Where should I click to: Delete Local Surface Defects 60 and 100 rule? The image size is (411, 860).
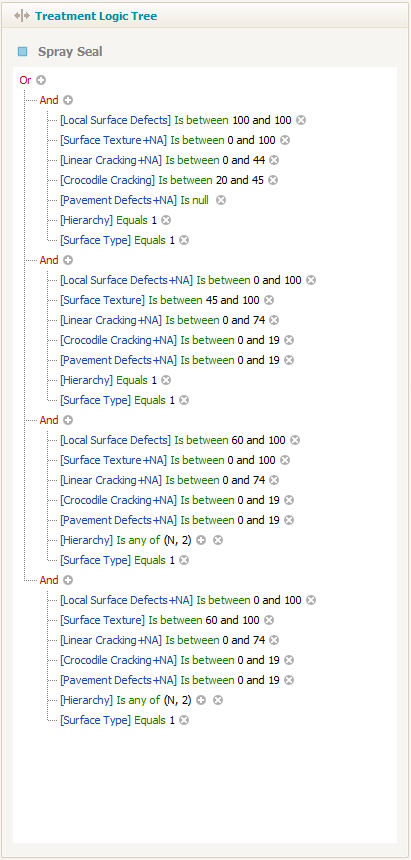click(x=295, y=440)
